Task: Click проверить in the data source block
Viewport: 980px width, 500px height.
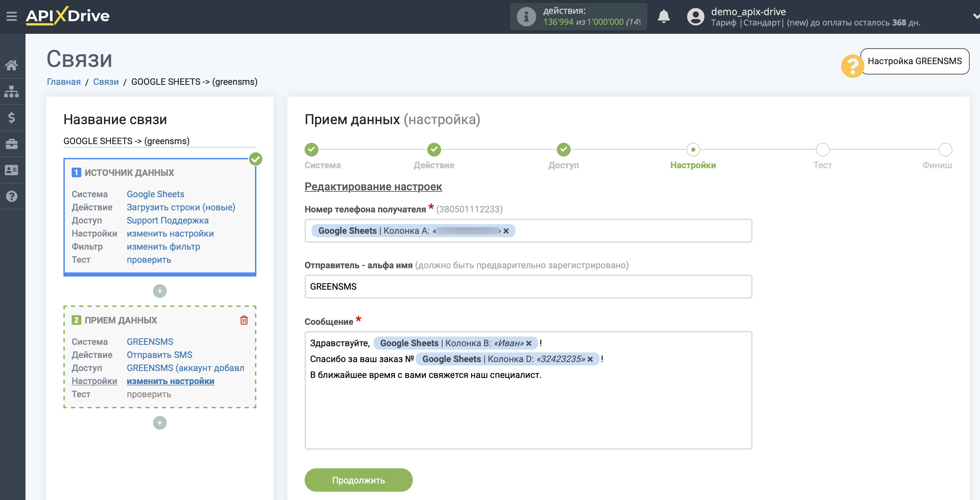Action: click(x=149, y=260)
